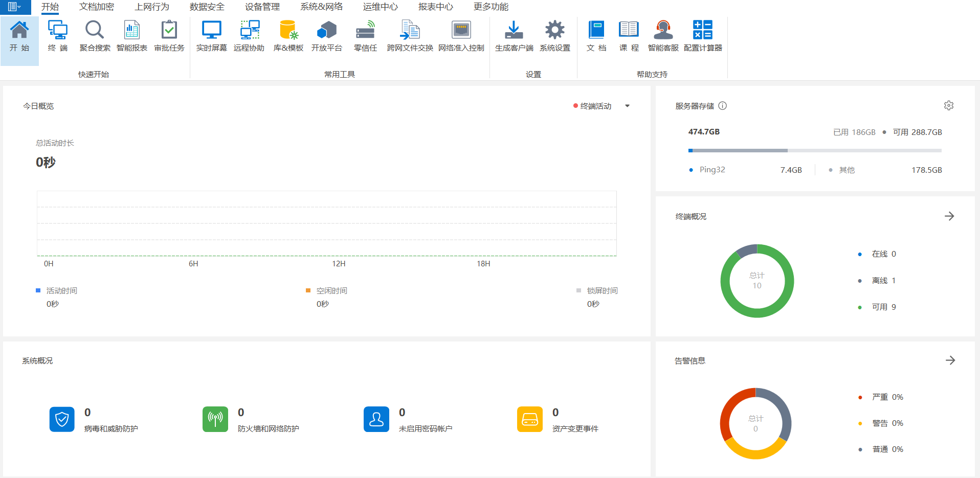
Task: Click 病毒和威胁防护 link
Action: coord(111,429)
